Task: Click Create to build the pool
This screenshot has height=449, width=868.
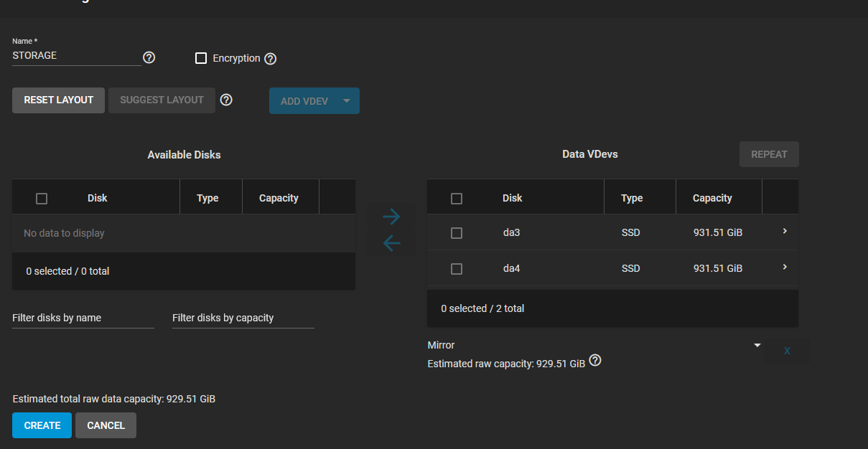Action: tap(42, 425)
